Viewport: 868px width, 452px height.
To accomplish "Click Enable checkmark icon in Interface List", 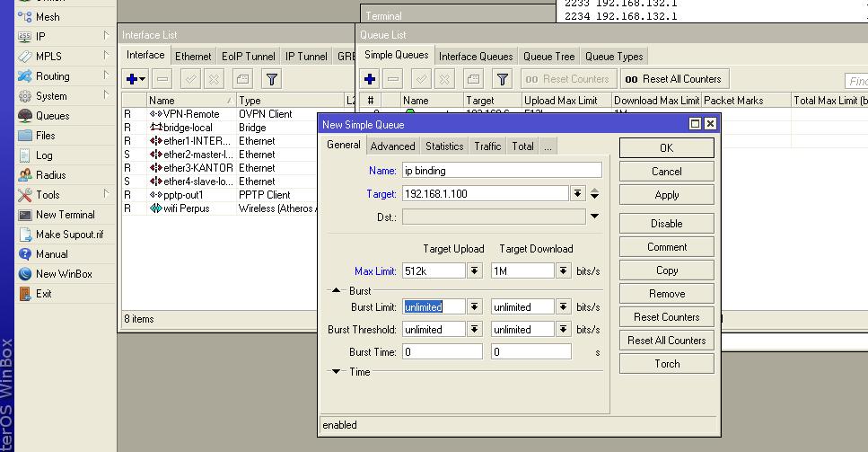I will pos(190,79).
